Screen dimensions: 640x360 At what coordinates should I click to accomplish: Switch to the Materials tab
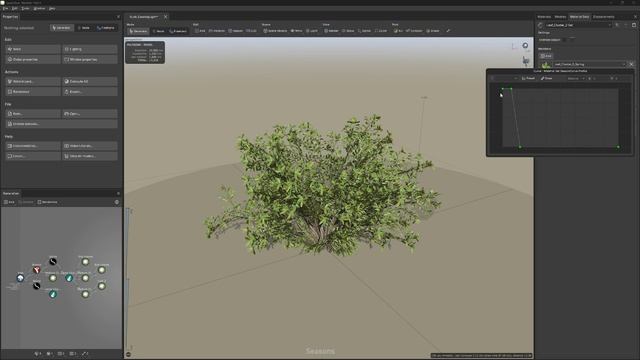pyautogui.click(x=544, y=17)
